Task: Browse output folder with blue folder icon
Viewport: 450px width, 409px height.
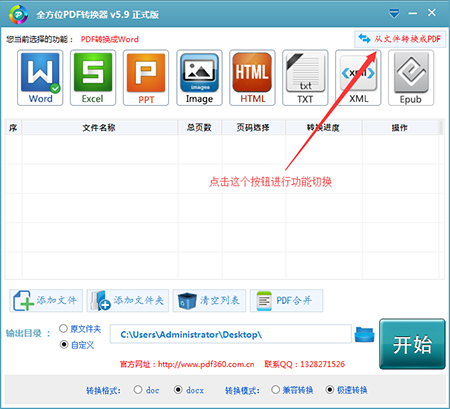Action: coord(364,334)
